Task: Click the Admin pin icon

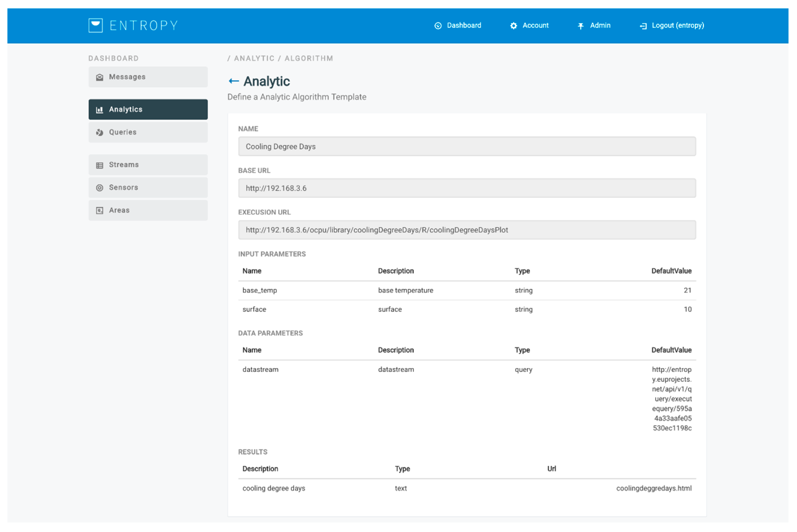Action: [x=581, y=26]
